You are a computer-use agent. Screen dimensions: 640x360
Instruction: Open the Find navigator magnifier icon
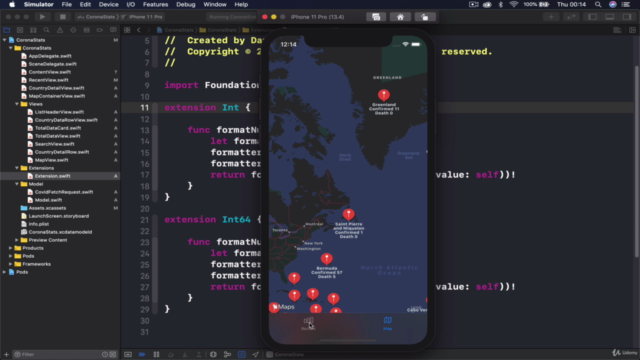[47, 30]
